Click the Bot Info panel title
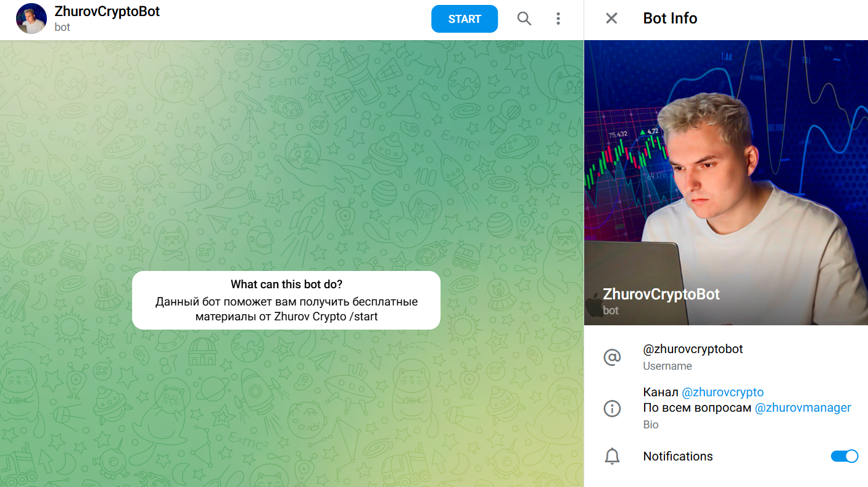Viewport: 868px width, 487px height. (670, 19)
